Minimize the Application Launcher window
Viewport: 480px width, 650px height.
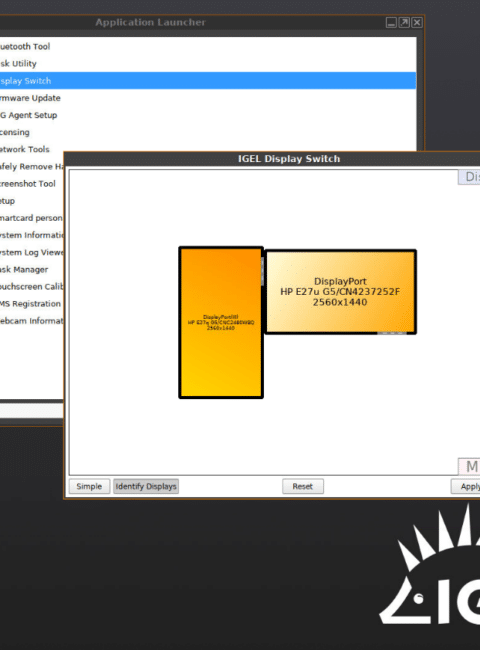(391, 22)
